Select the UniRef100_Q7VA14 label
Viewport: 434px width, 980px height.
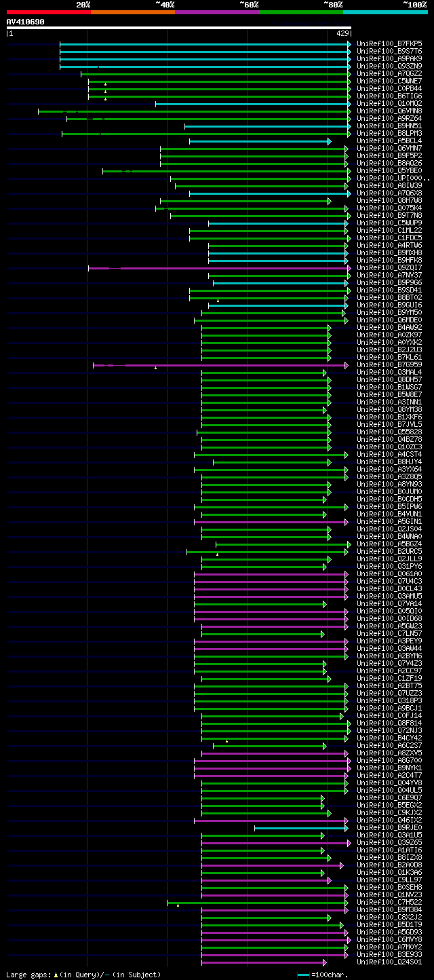[x=389, y=604]
